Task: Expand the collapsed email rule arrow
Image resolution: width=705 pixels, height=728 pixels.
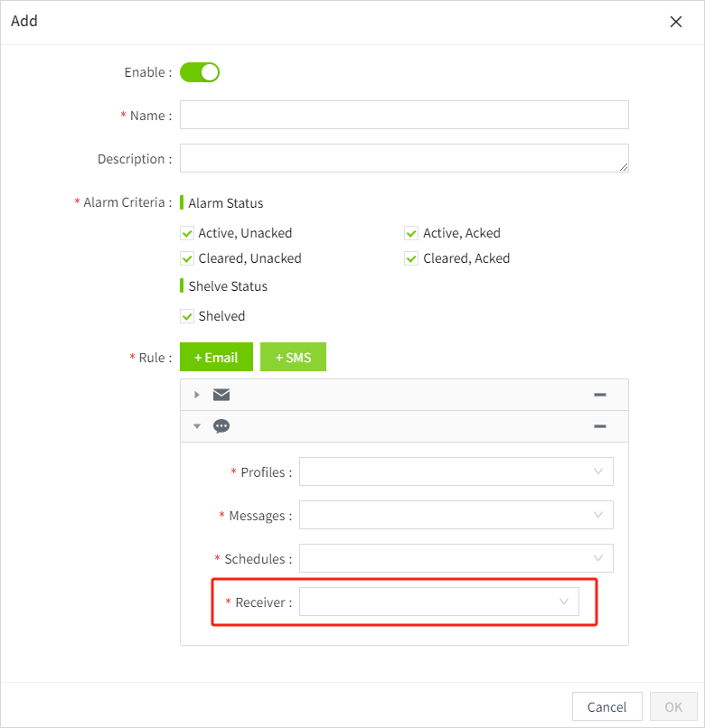Action: point(197,395)
